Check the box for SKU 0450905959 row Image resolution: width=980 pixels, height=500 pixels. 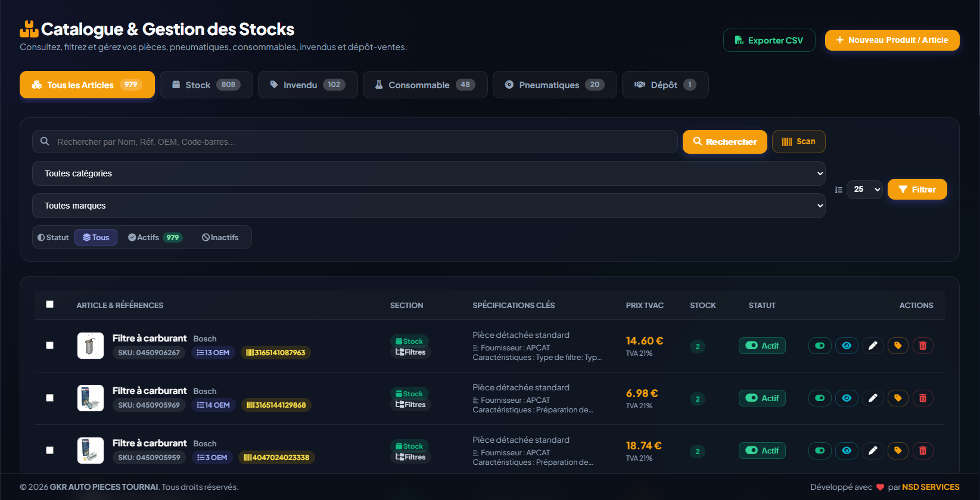[50, 451]
